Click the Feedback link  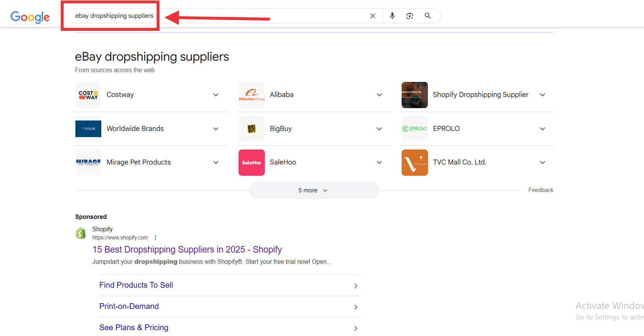click(x=541, y=190)
